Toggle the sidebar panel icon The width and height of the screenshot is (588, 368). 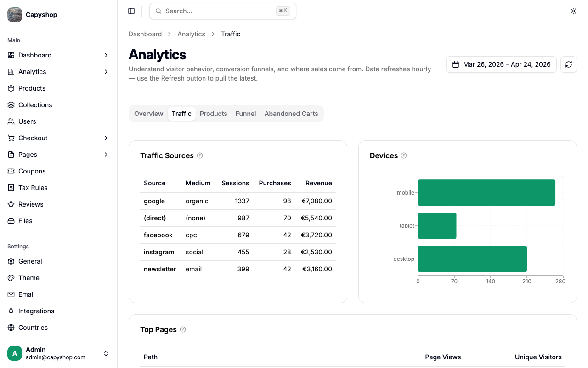tap(131, 11)
